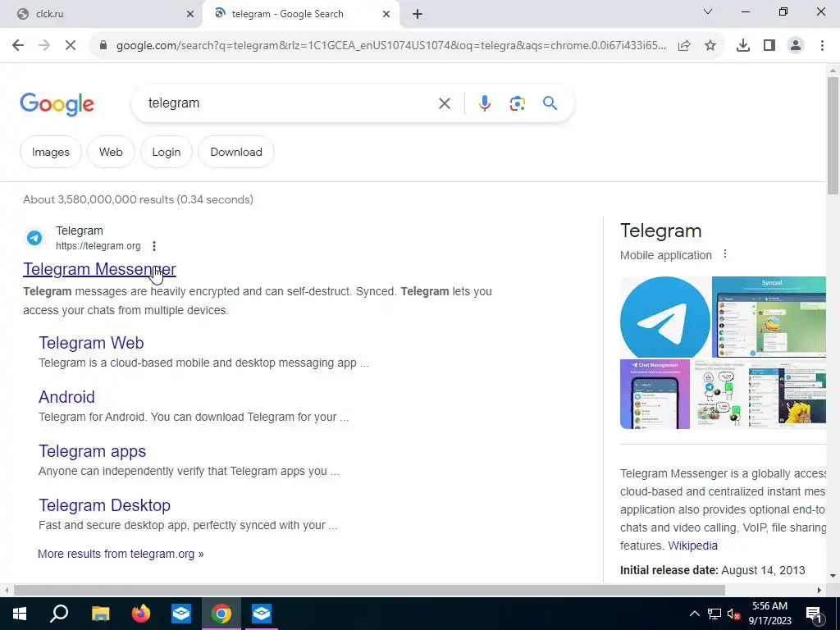Open options dots beside Mobile application

[725, 254]
